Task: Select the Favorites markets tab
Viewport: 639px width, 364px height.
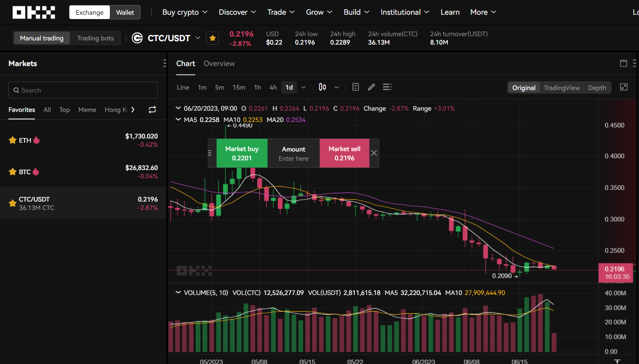Action: pyautogui.click(x=22, y=110)
